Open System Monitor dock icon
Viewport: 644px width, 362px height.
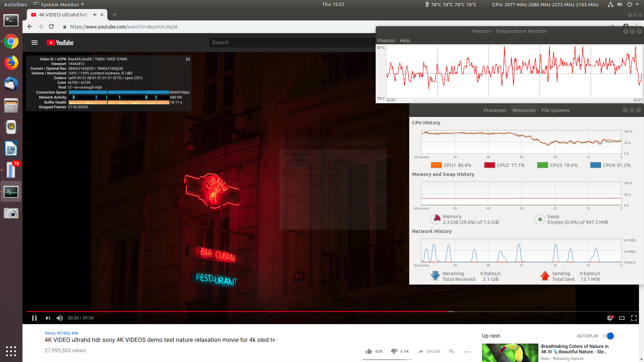pos(11,192)
